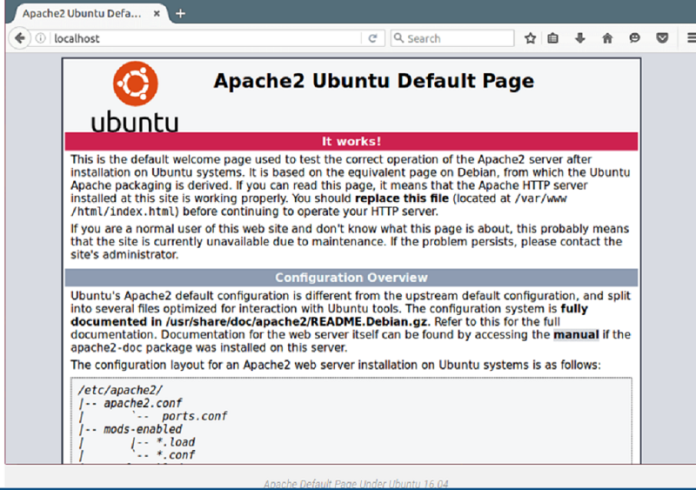
Task: Click the magnifier icon in the search box
Action: click(399, 38)
